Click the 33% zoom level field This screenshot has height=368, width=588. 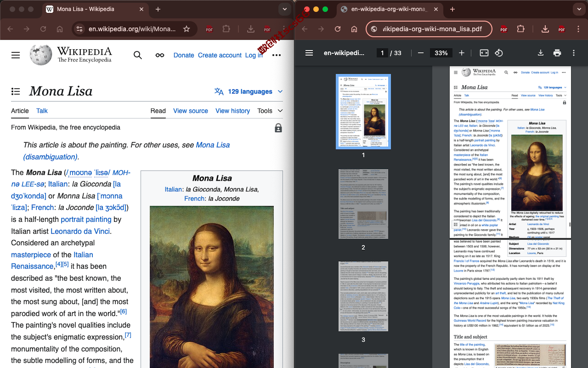(441, 53)
